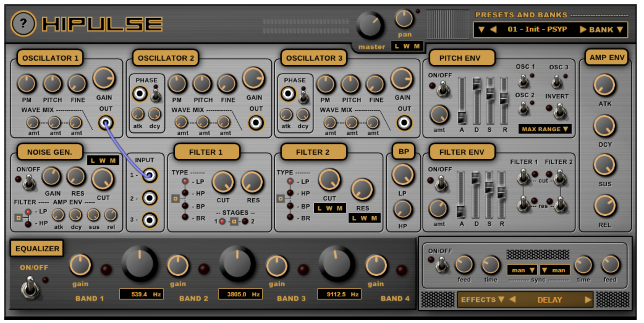
Task: Open the MAX RANGE dropdown
Action: point(545,129)
